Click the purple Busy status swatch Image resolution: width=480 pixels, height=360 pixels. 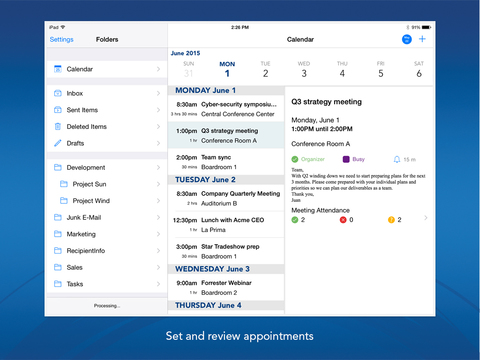(x=346, y=159)
